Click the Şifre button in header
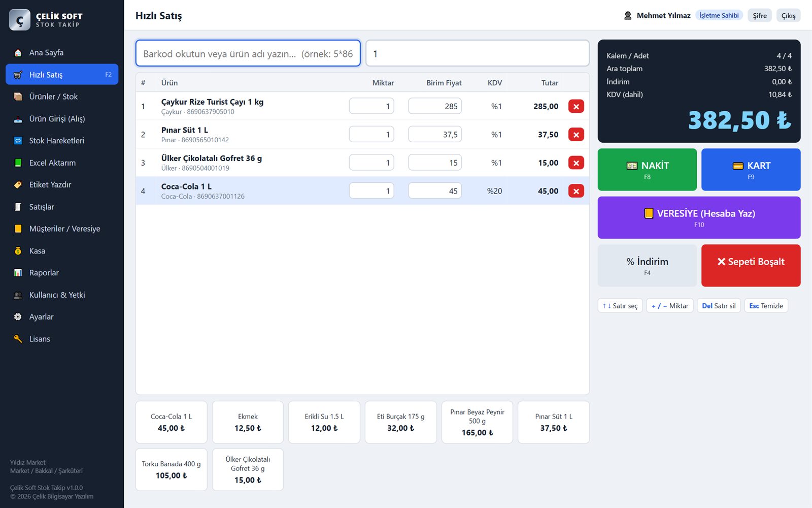Viewport: 812px width, 508px height. (x=760, y=16)
